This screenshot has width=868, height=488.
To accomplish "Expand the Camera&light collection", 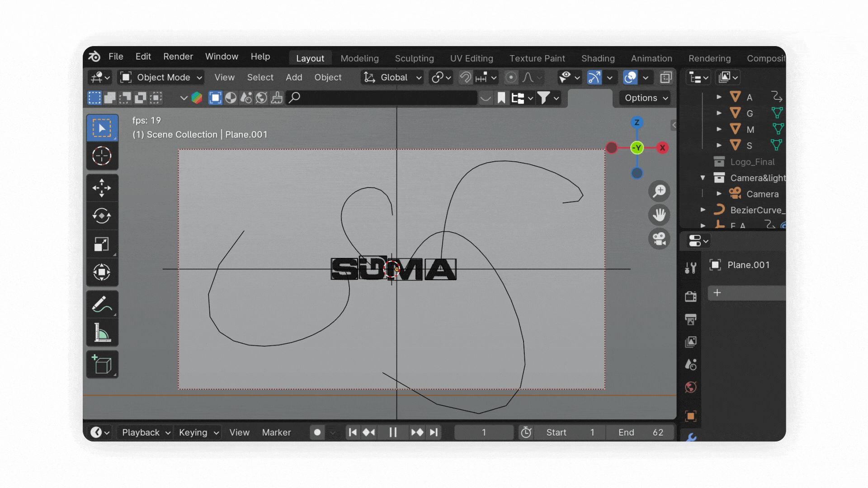I will [703, 178].
